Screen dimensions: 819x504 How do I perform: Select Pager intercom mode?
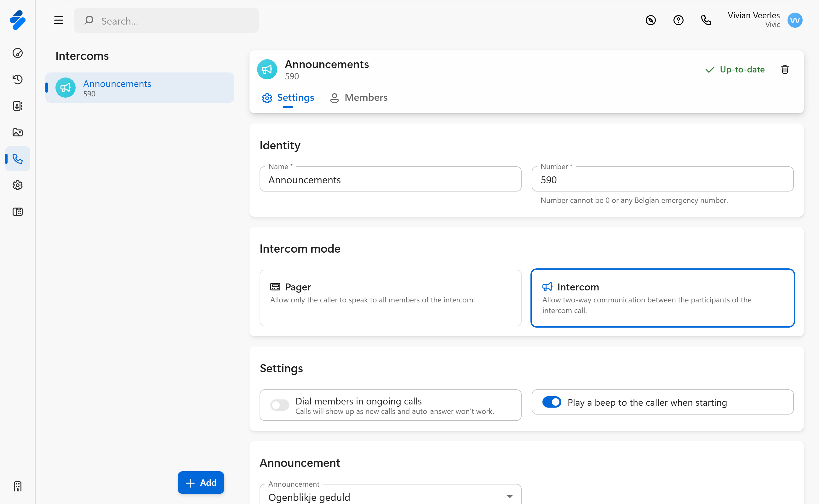[390, 298]
